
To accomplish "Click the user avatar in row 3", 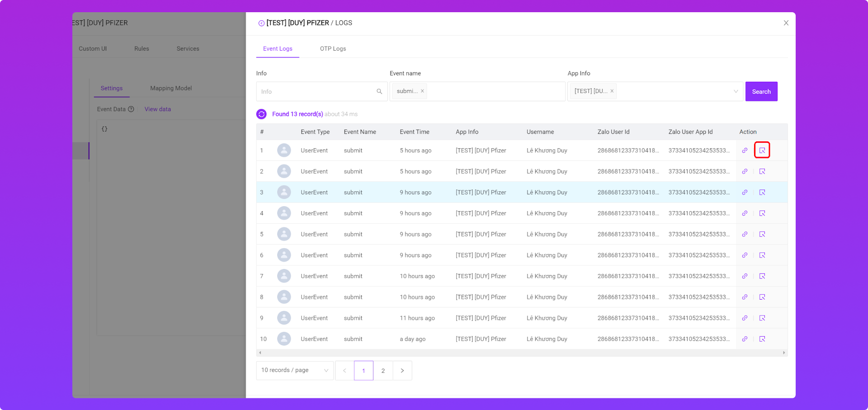I will click(x=284, y=192).
